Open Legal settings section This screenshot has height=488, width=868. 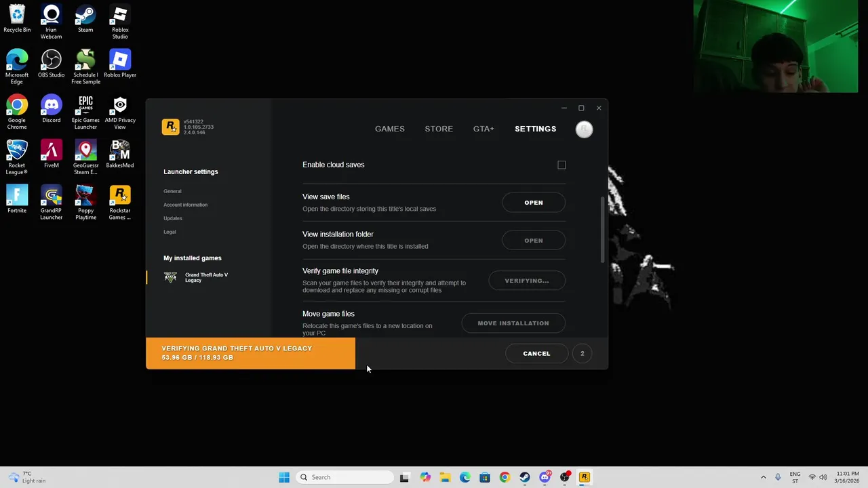170,232
